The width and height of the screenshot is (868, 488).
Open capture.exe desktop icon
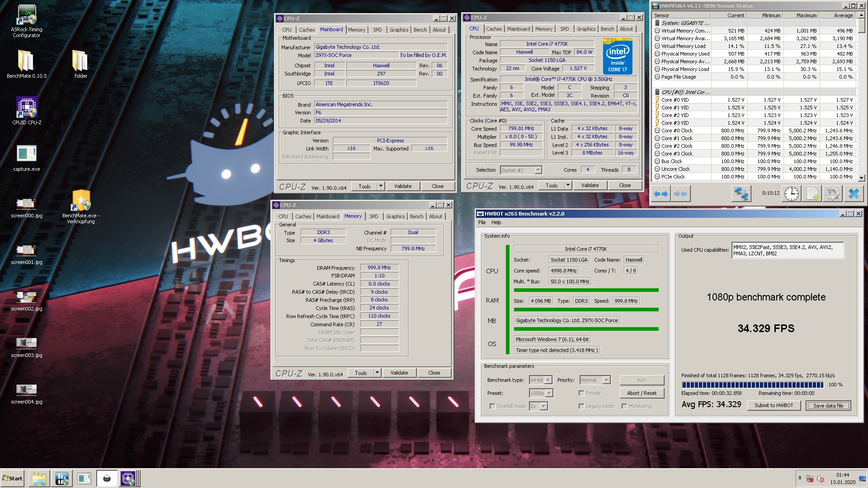[x=26, y=158]
